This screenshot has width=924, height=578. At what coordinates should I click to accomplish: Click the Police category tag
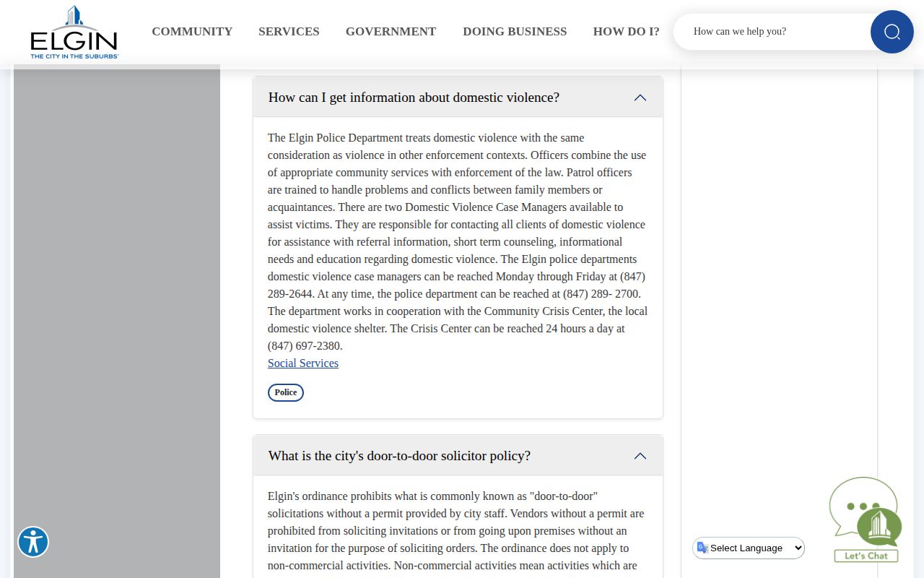[x=286, y=392]
